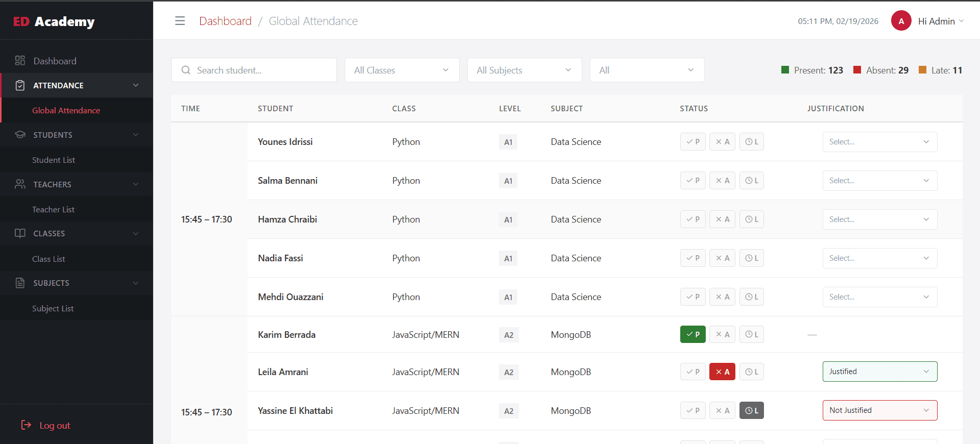980x444 pixels.
Task: Open the All status filter dropdown
Action: (647, 70)
